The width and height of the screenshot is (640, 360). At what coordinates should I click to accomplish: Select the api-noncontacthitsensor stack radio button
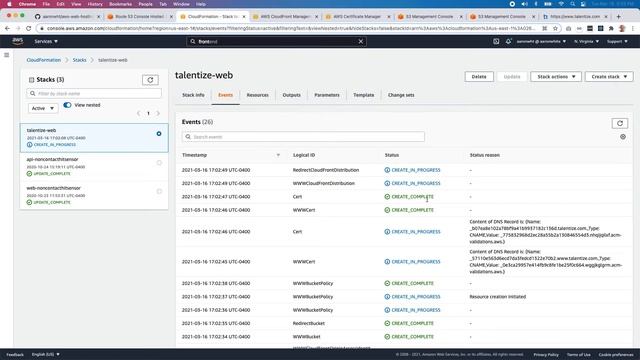[159, 162]
